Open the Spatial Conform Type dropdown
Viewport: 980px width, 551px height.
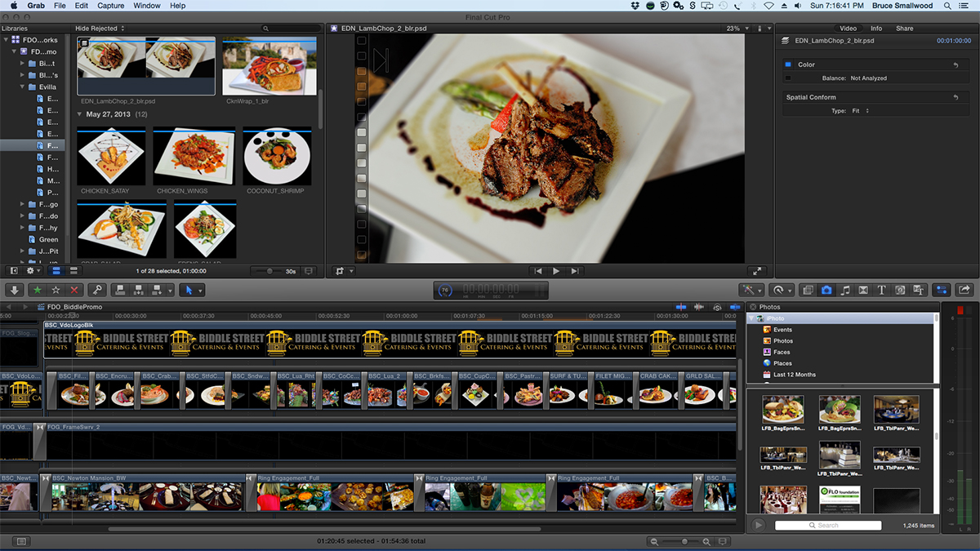tap(861, 111)
